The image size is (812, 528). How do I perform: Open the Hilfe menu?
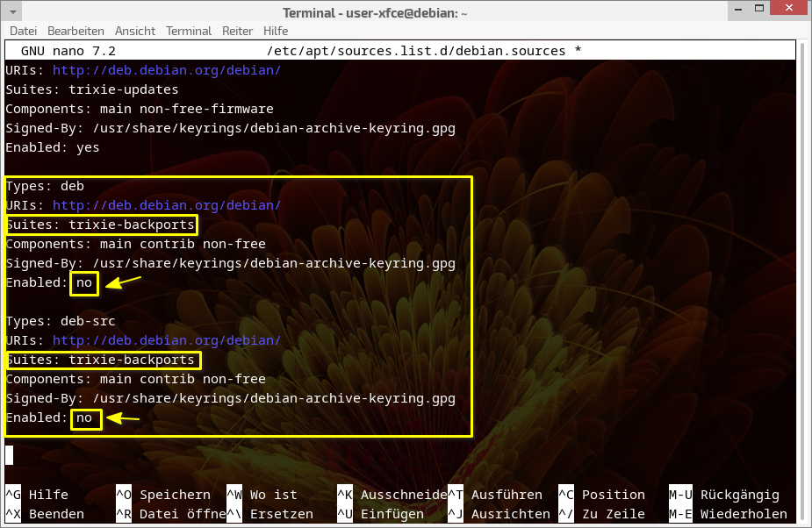(x=276, y=31)
